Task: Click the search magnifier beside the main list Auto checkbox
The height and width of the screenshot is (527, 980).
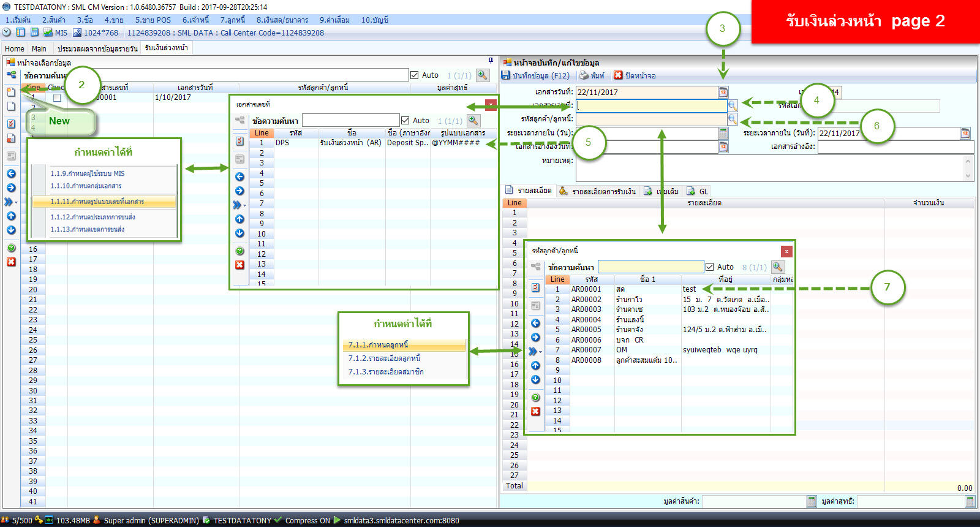Action: (x=483, y=75)
